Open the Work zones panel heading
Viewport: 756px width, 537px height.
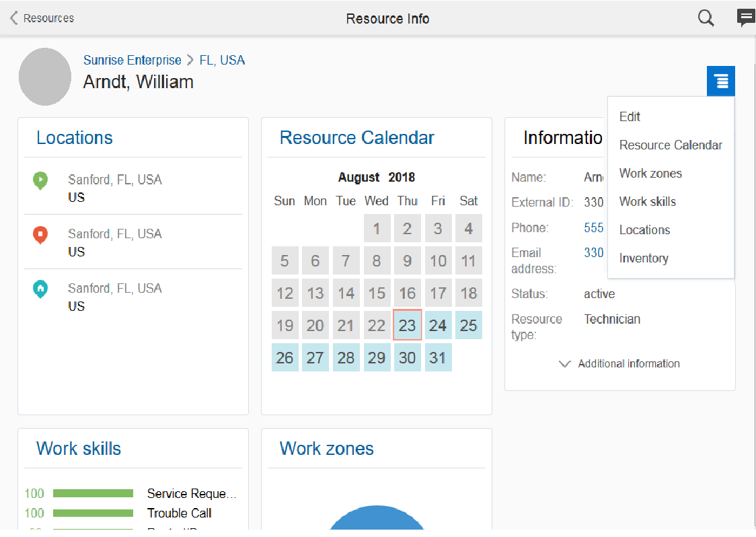click(x=326, y=449)
